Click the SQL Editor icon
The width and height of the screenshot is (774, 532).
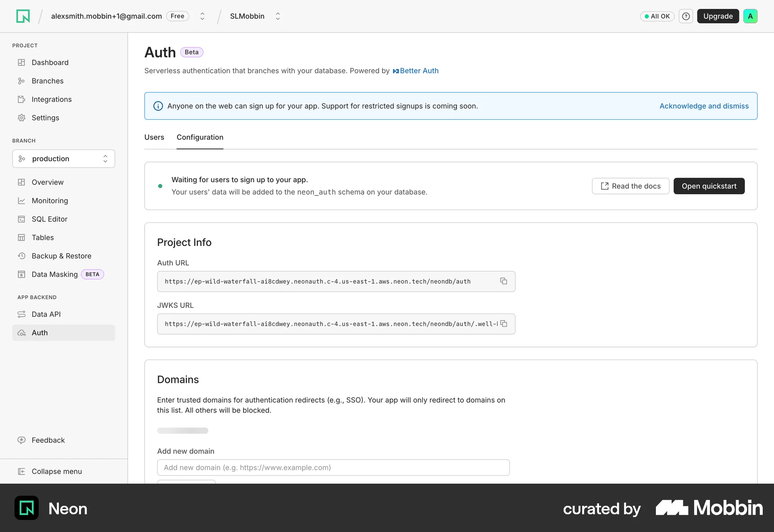tap(21, 219)
